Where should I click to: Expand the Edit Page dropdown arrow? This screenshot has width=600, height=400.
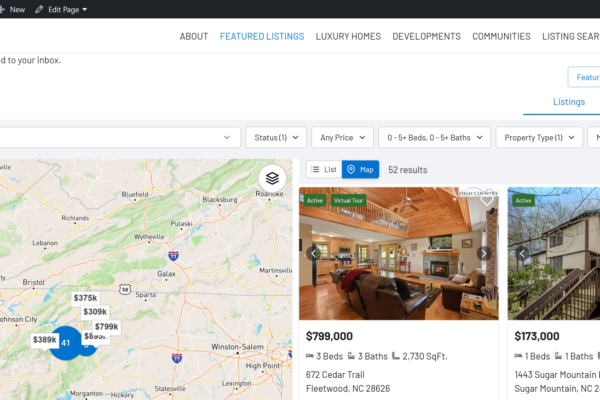pos(85,10)
